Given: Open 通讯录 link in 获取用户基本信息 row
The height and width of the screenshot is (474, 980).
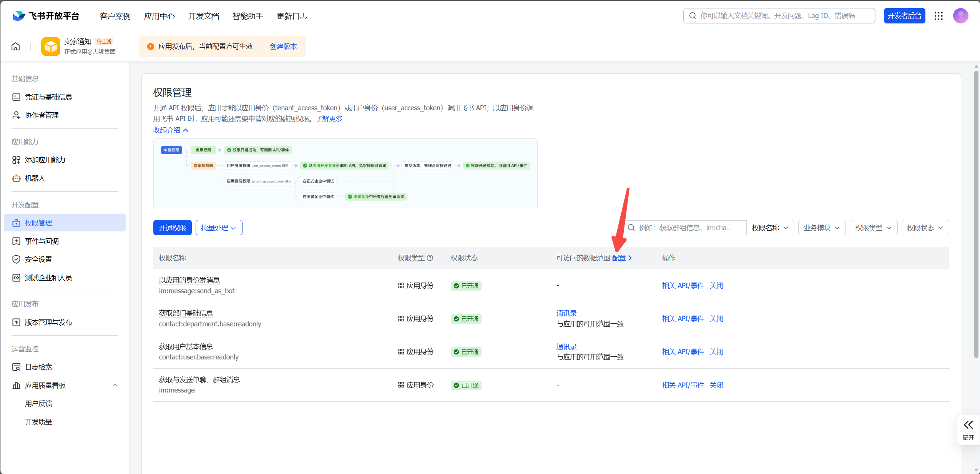Looking at the screenshot, I should click(566, 347).
